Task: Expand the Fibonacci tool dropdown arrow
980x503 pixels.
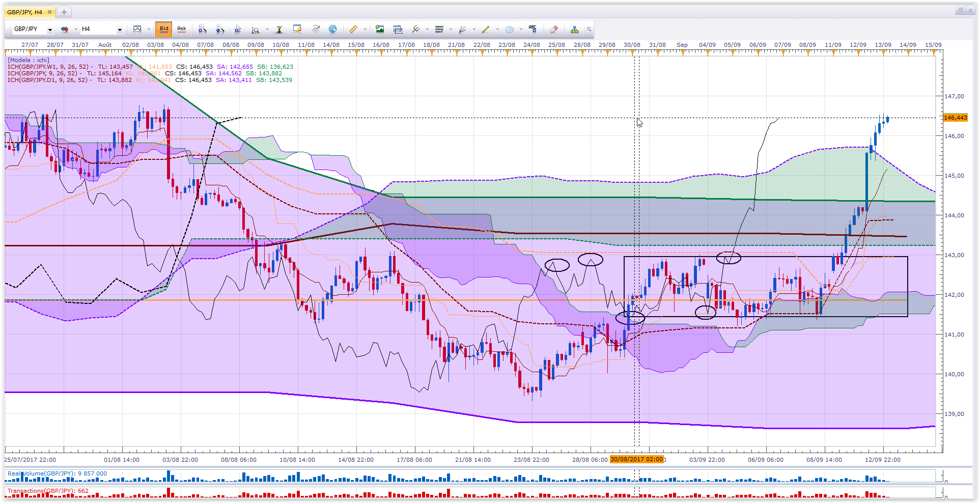Action: pyautogui.click(x=451, y=30)
